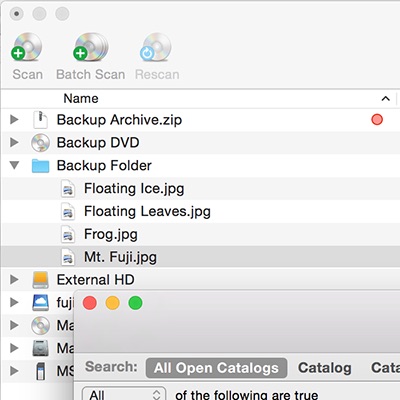Collapse the Backup Folder tree

pyautogui.click(x=14, y=165)
